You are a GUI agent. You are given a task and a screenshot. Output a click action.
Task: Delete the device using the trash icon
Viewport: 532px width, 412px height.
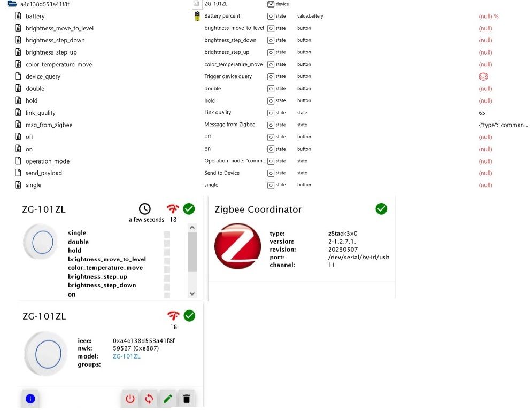click(186, 399)
